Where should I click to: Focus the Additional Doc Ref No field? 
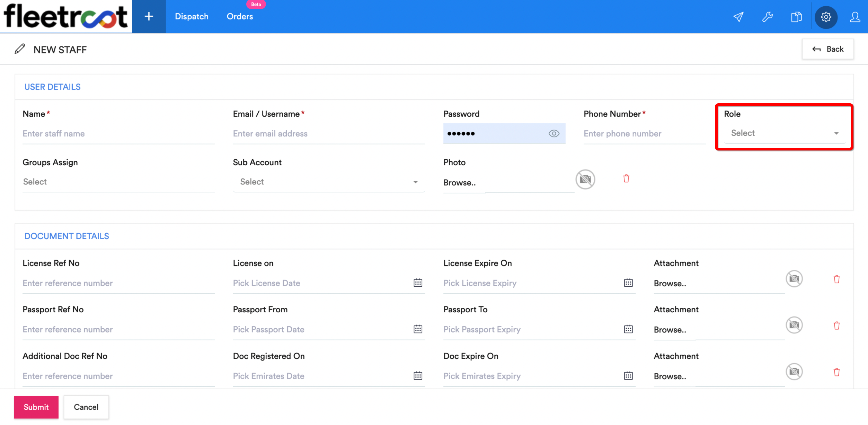click(118, 376)
